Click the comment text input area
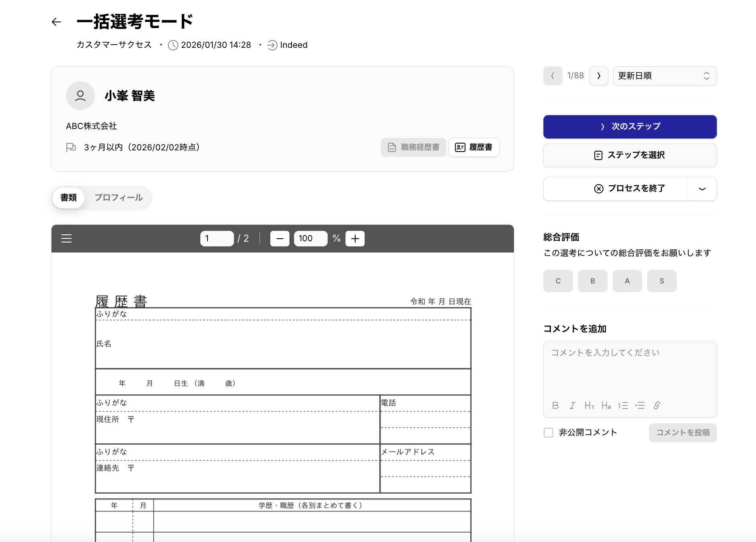756x542 pixels. click(630, 370)
